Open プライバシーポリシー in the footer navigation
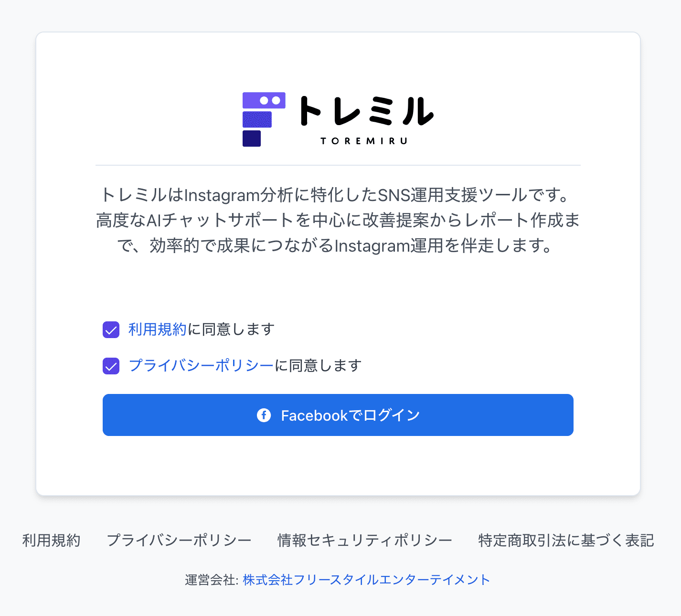This screenshot has width=681, height=616. [x=179, y=541]
